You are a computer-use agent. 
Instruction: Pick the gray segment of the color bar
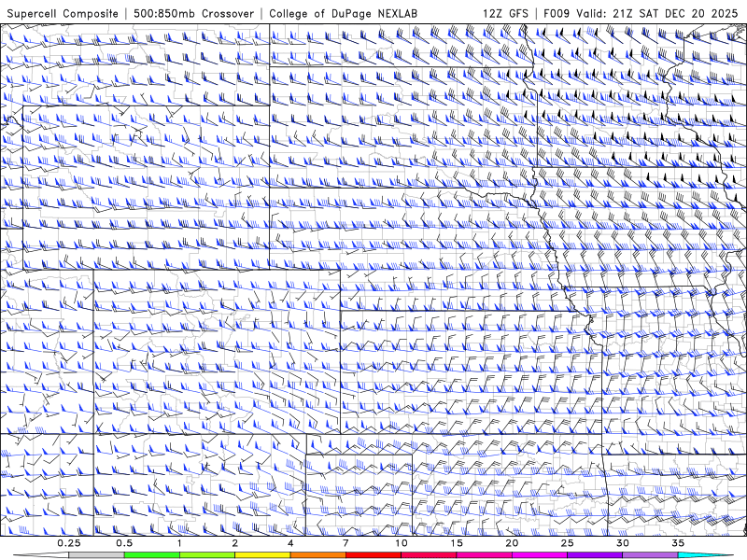pos(97,555)
